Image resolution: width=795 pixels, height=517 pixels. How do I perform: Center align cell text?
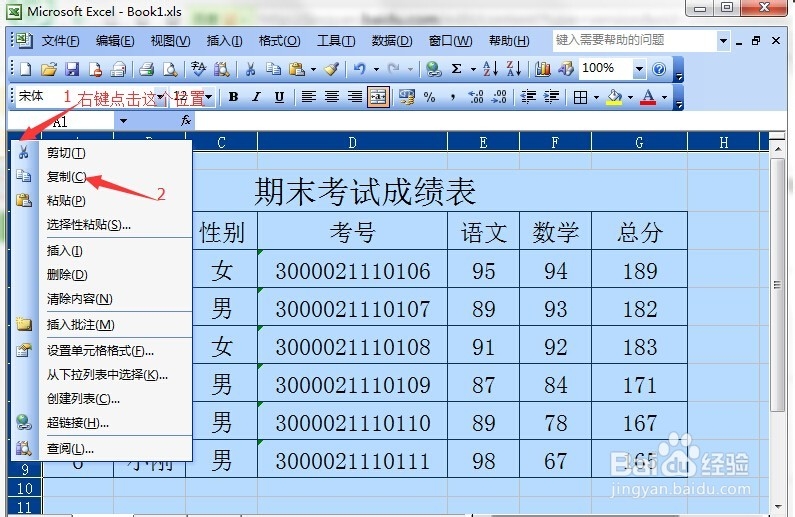[x=332, y=97]
